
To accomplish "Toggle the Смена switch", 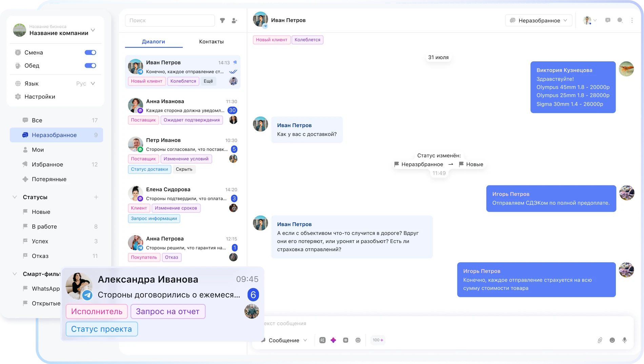I will coord(90,53).
